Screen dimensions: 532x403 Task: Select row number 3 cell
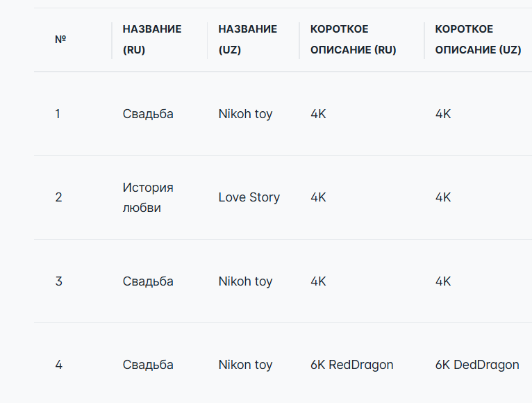pos(58,281)
